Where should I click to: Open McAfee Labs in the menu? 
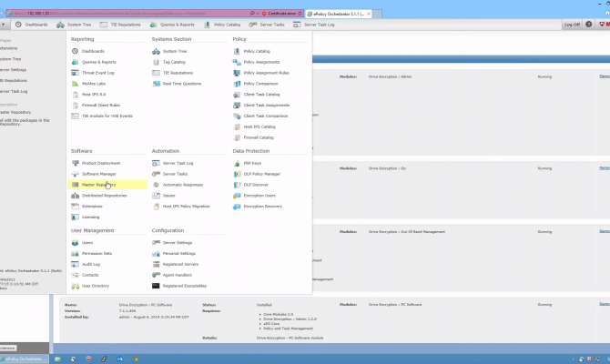pyautogui.click(x=94, y=84)
